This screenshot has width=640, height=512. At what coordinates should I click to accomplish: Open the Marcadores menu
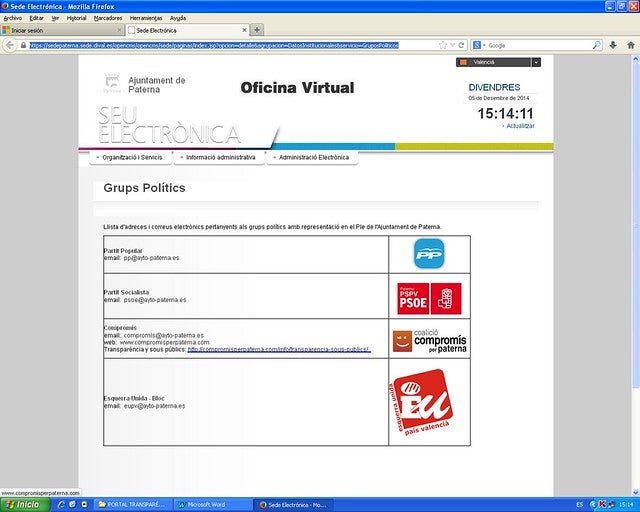108,18
